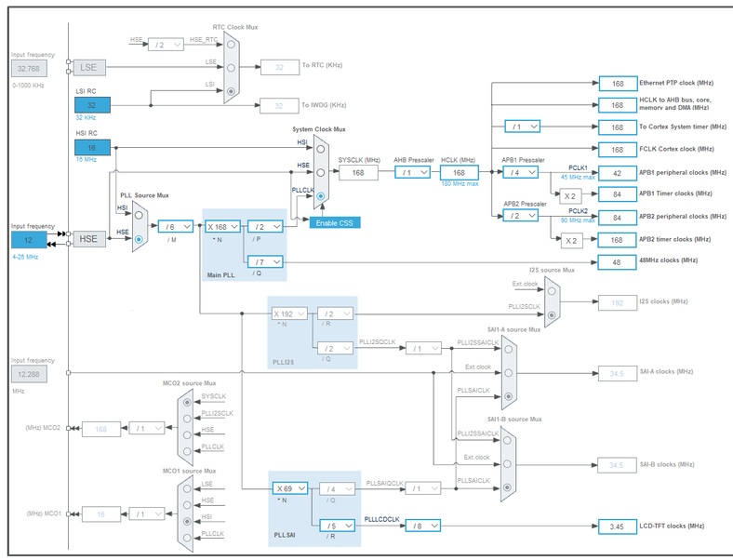Select HSE input on System Clock Mux
This screenshot has width=733, height=560.
(x=320, y=172)
